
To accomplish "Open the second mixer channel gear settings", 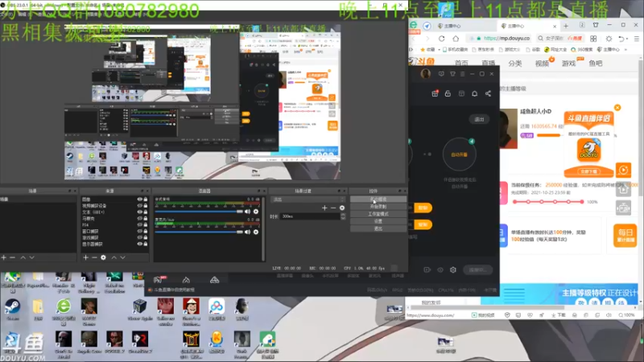I will tap(256, 232).
